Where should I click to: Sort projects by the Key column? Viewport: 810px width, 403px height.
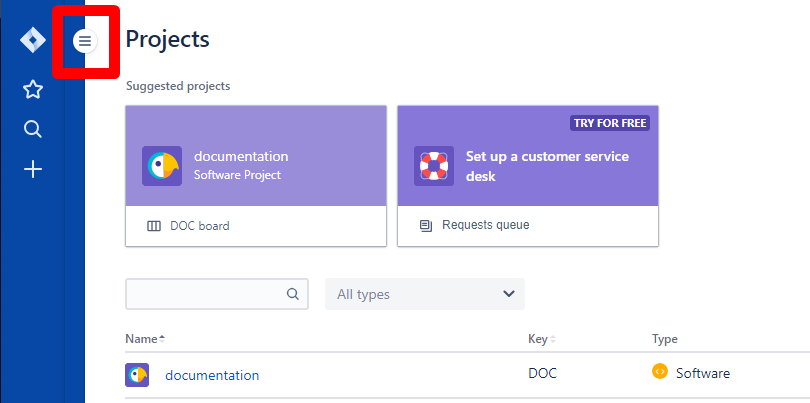click(x=540, y=339)
